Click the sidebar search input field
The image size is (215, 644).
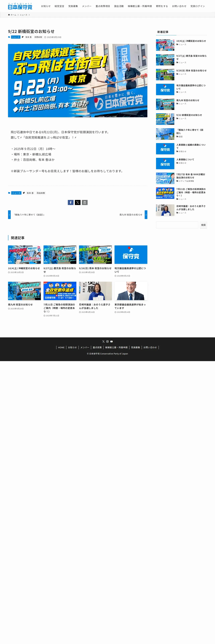pos(177,225)
